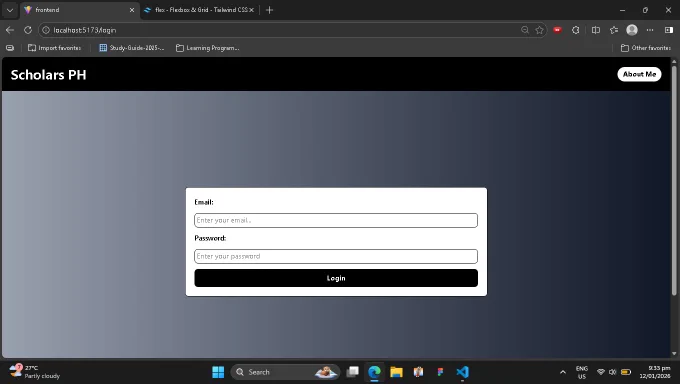Close the frontend tab
This screenshot has height=384, width=680.
click(132, 10)
